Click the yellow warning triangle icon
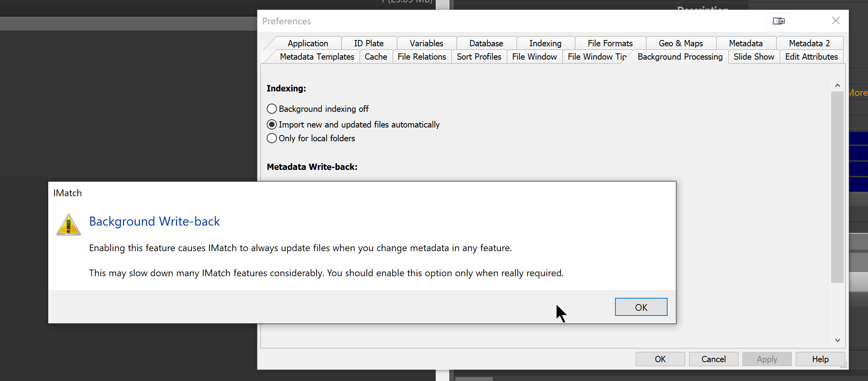The image size is (868, 381). click(69, 225)
